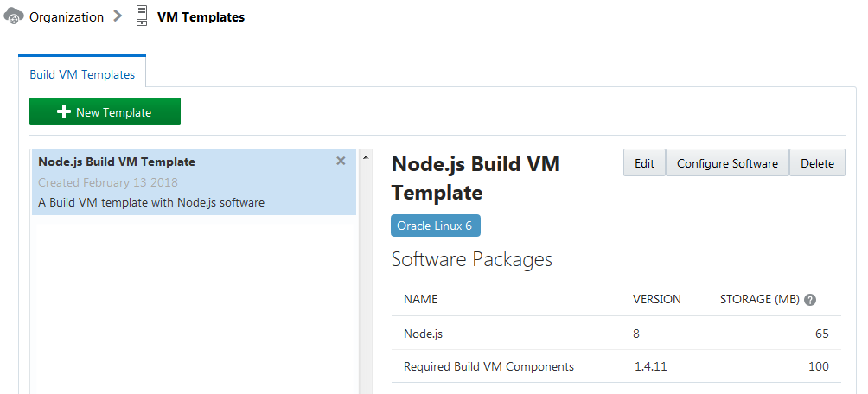The width and height of the screenshot is (868, 394).
Task: Click the template list scroll-up arrow
Action: coord(366,158)
